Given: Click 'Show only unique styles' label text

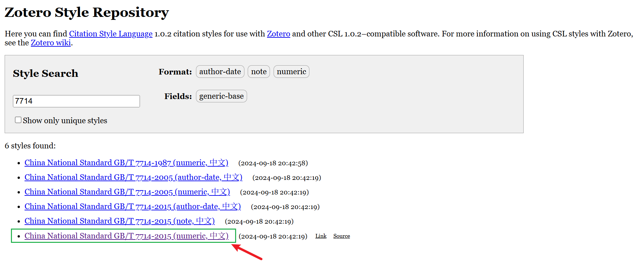Looking at the screenshot, I should pos(65,121).
